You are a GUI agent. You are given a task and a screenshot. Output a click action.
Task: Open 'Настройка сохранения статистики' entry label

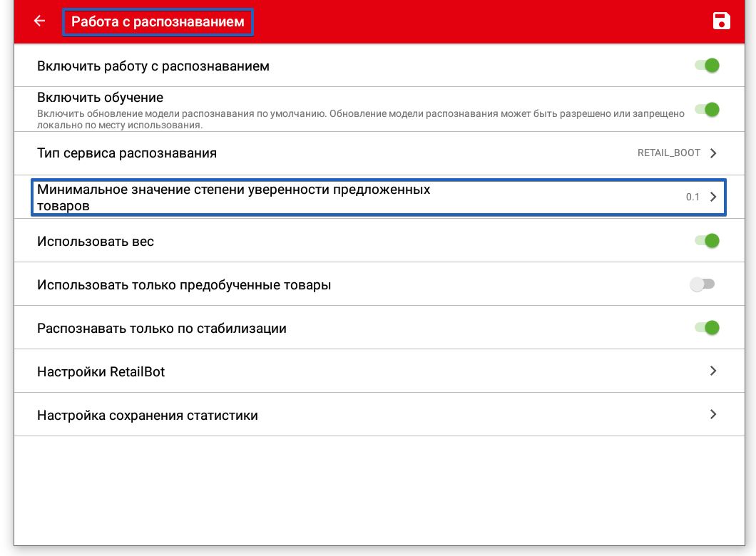tap(147, 416)
